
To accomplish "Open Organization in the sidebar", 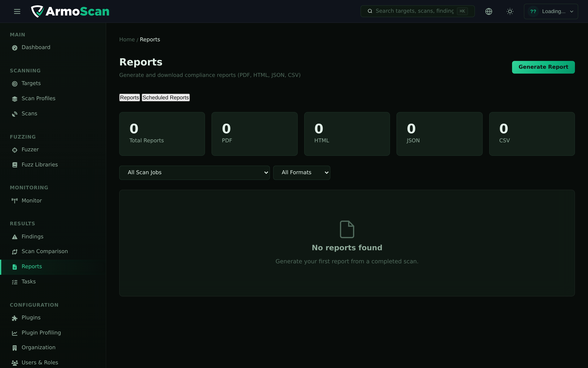I will [53, 348].
